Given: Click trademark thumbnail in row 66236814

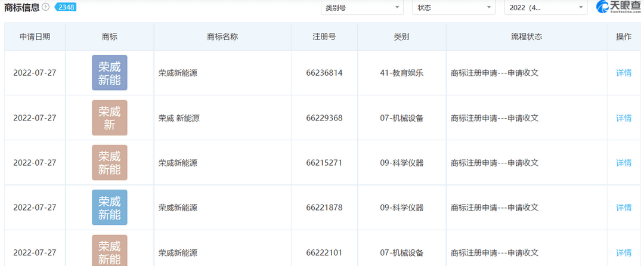Looking at the screenshot, I should pyautogui.click(x=110, y=73).
